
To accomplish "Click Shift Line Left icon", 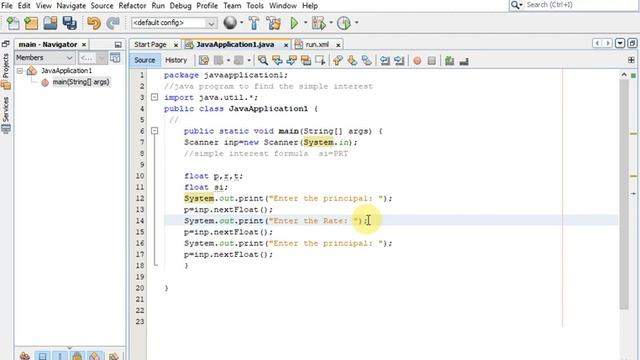I will (384, 60).
